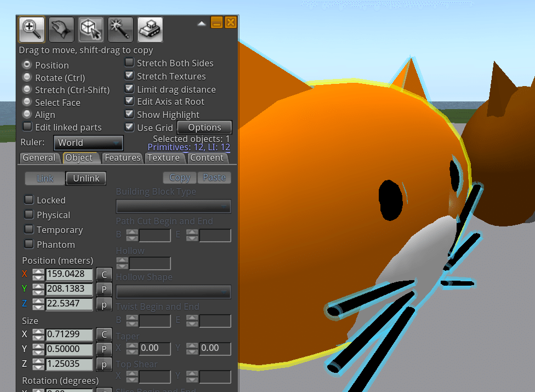Adjust Path Cut Begin stepper
Screen dimensions: 535x392
pyautogui.click(x=132, y=235)
